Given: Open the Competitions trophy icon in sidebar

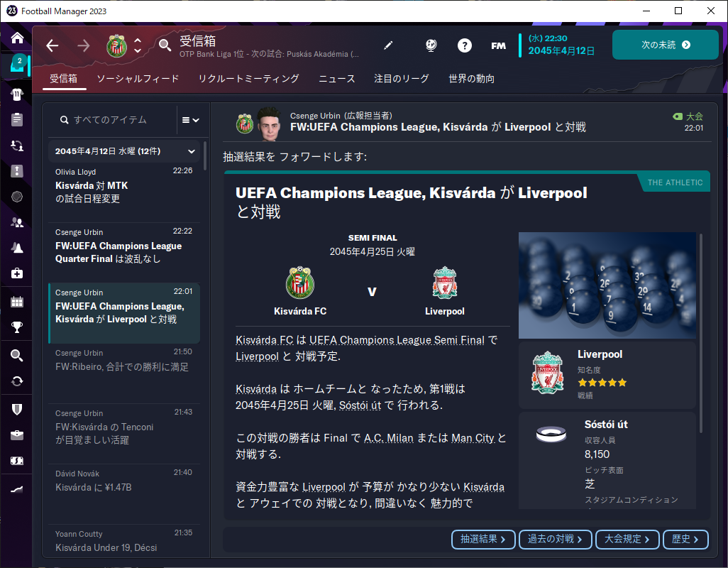Looking at the screenshot, I should 17,327.
